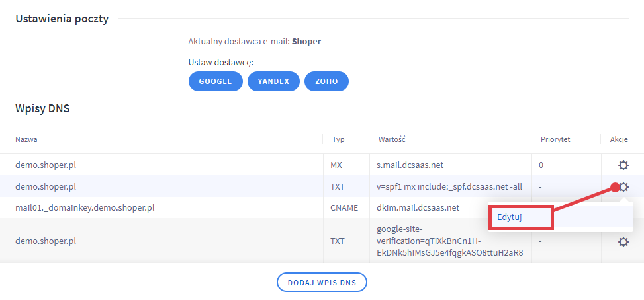This screenshot has width=644, height=300.
Task: Set Google as the e-mail provider
Action: pyautogui.click(x=216, y=81)
